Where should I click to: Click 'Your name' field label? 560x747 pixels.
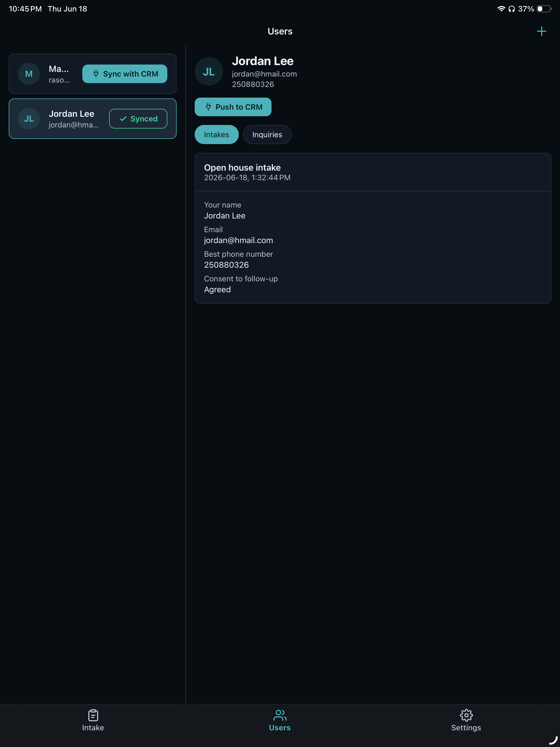(x=222, y=205)
